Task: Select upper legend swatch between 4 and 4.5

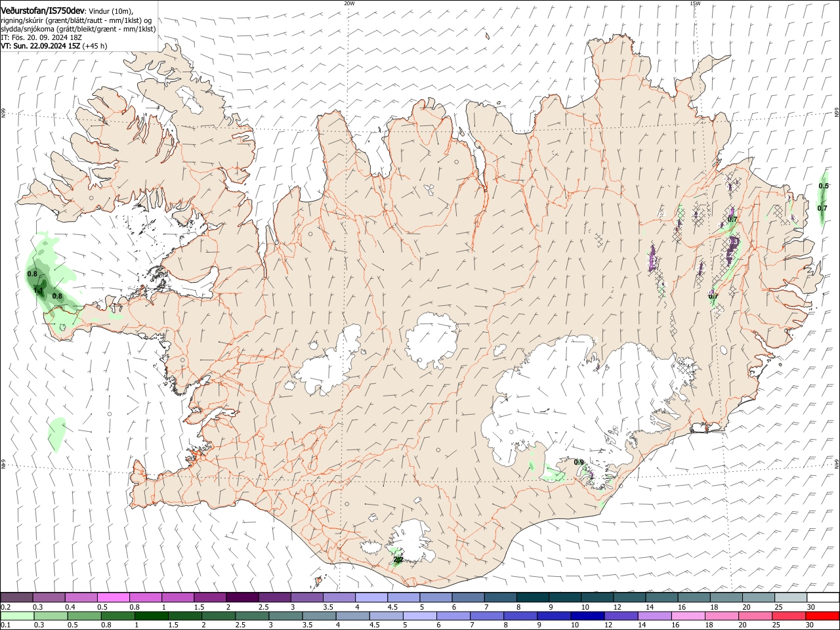Action: point(371,597)
